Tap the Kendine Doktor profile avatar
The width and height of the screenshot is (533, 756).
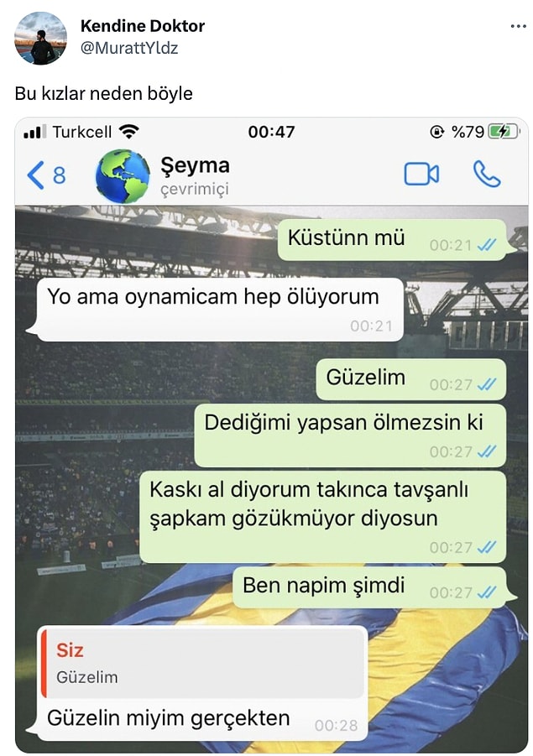click(40, 39)
